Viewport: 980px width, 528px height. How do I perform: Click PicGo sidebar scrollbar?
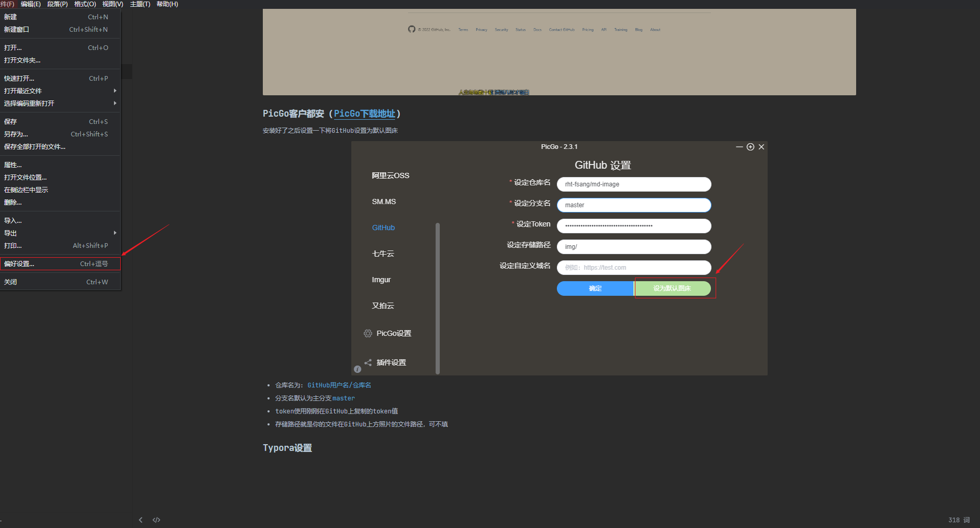(x=438, y=298)
